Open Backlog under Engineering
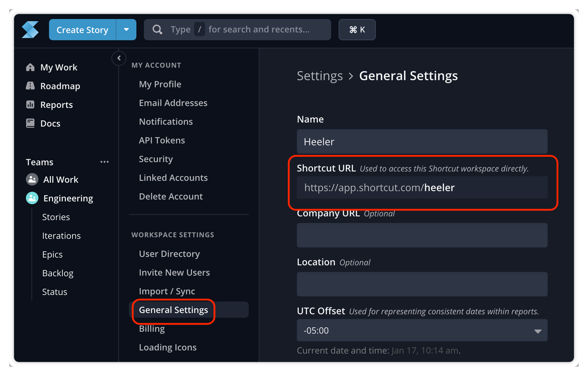The height and width of the screenshot is (376, 588). (58, 273)
